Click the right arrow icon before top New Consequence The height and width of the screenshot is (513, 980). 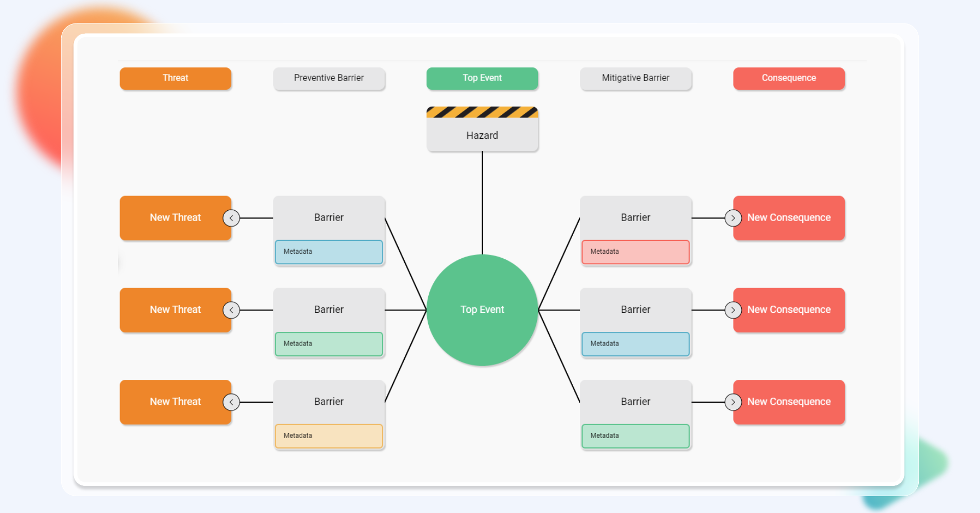click(733, 218)
